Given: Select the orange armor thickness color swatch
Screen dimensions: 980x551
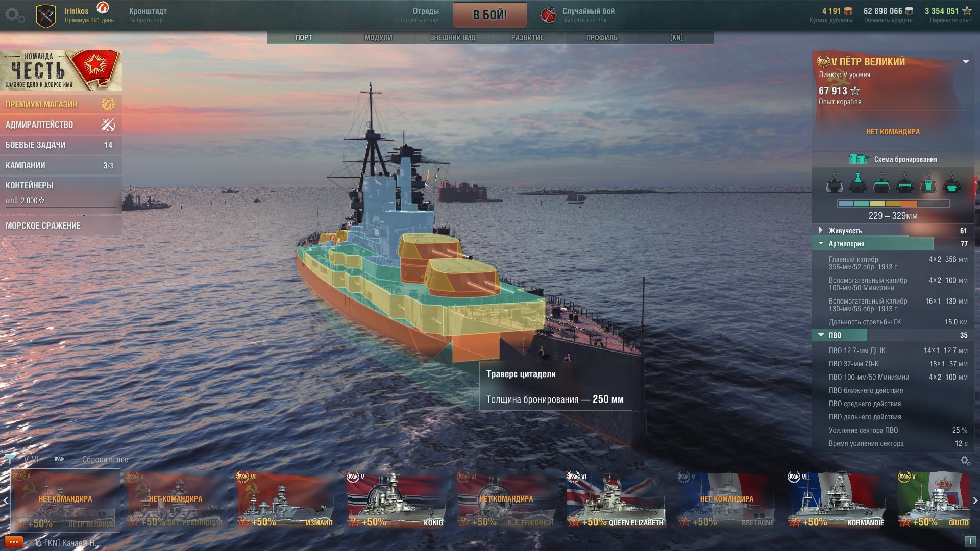Looking at the screenshot, I should pos(910,204).
